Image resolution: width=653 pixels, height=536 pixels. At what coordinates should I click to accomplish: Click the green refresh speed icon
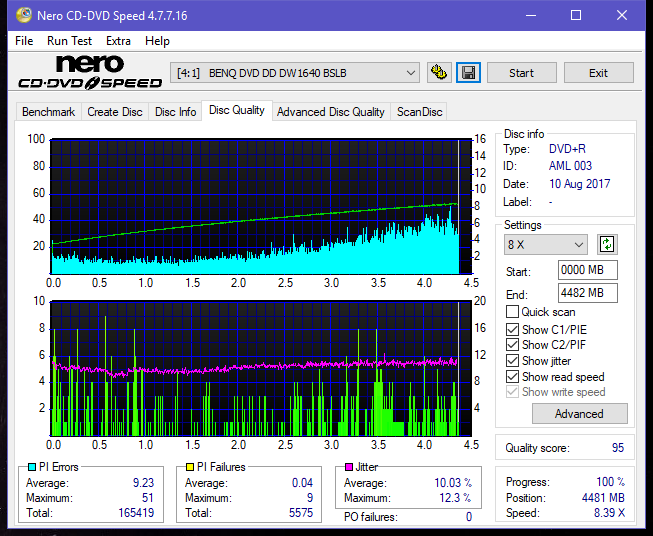click(x=607, y=244)
